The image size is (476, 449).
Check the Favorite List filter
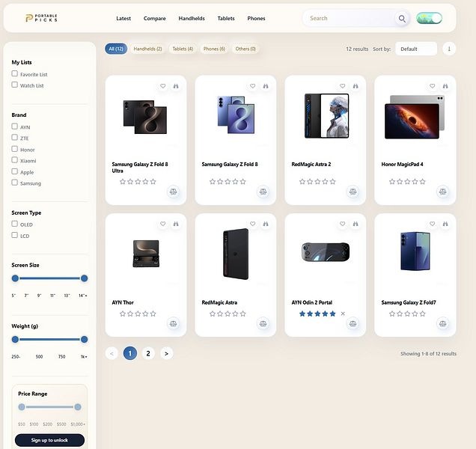coord(14,73)
